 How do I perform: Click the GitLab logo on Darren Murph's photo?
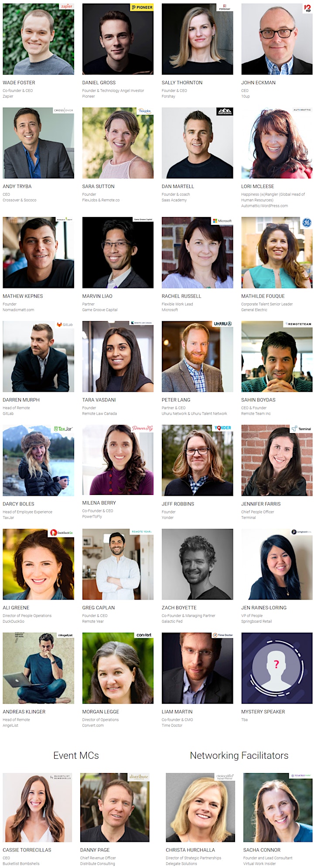(65, 325)
